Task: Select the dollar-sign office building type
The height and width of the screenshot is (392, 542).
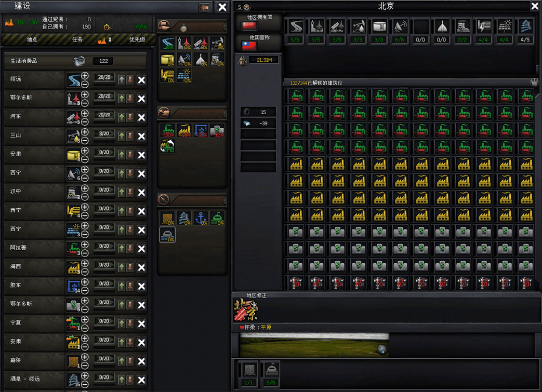Action: (x=217, y=130)
